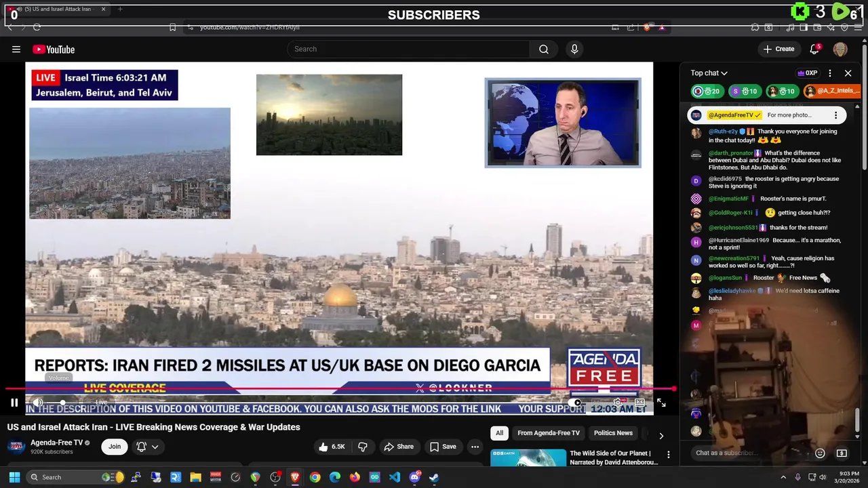Image resolution: width=868 pixels, height=488 pixels.
Task: Open the 0XP points badge in chat
Action: (807, 73)
